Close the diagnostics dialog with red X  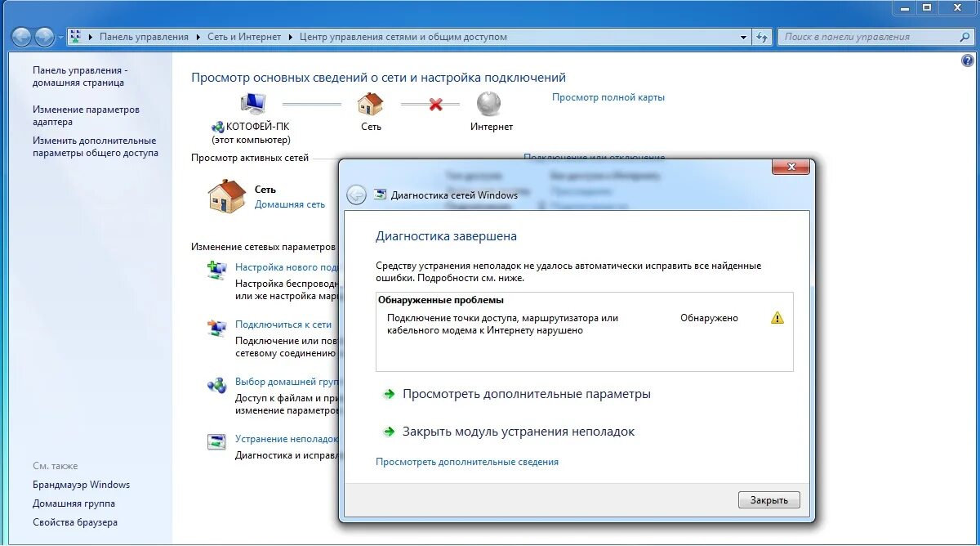pyautogui.click(x=791, y=167)
